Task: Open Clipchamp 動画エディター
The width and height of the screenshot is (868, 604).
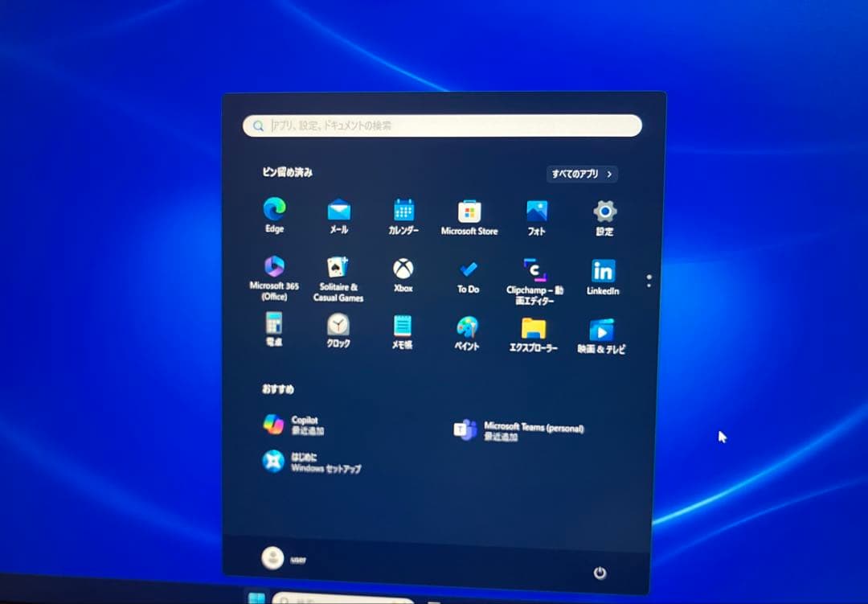Action: pyautogui.click(x=534, y=272)
